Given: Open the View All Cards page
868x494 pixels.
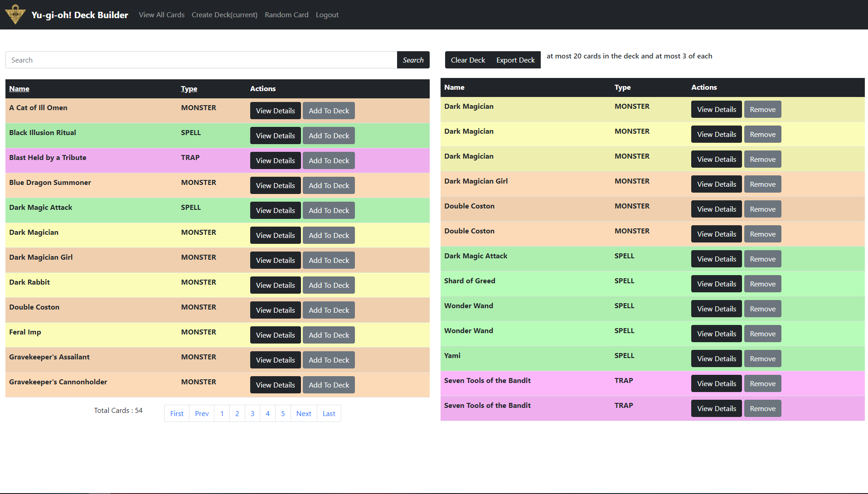Looking at the screenshot, I should (x=161, y=15).
